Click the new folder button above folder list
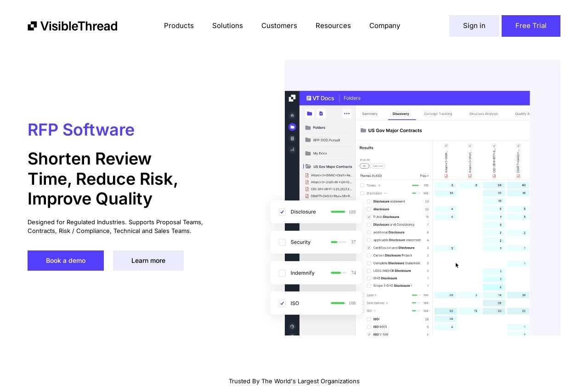 pos(310,114)
